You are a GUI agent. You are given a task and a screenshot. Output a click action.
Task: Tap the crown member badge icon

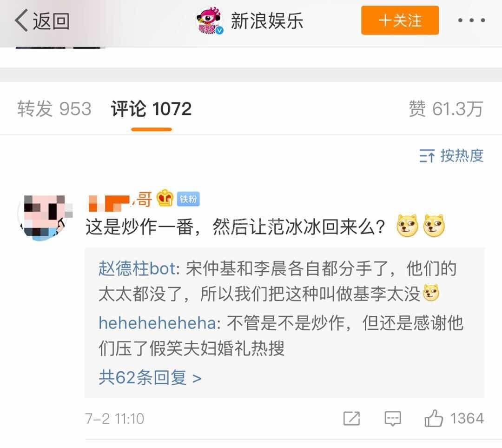[165, 198]
